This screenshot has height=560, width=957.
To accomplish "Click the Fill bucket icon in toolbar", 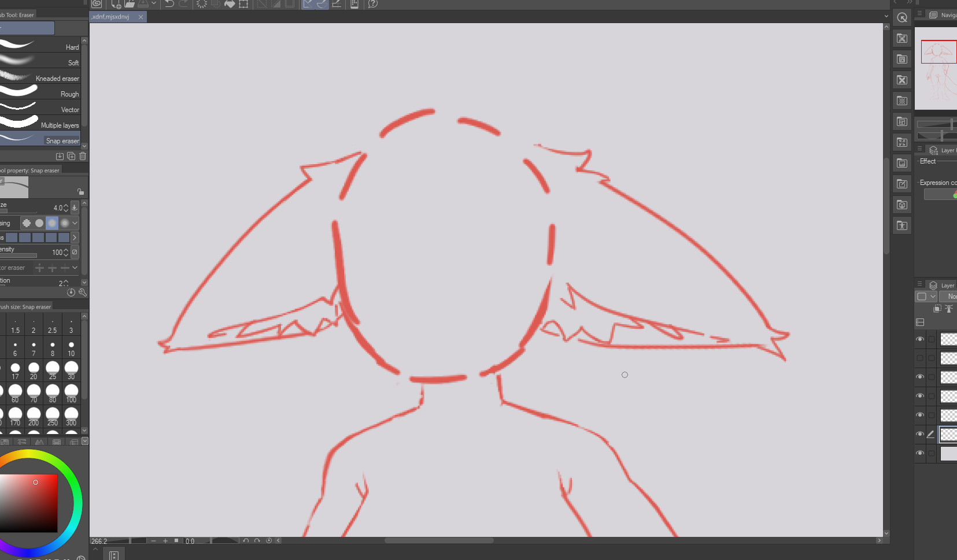I will click(230, 3).
